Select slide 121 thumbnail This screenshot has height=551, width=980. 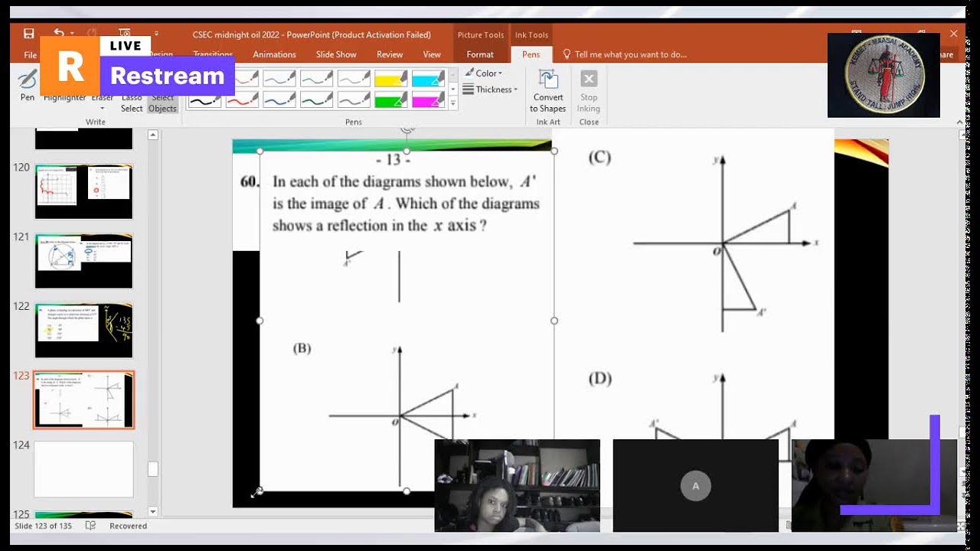click(x=83, y=261)
